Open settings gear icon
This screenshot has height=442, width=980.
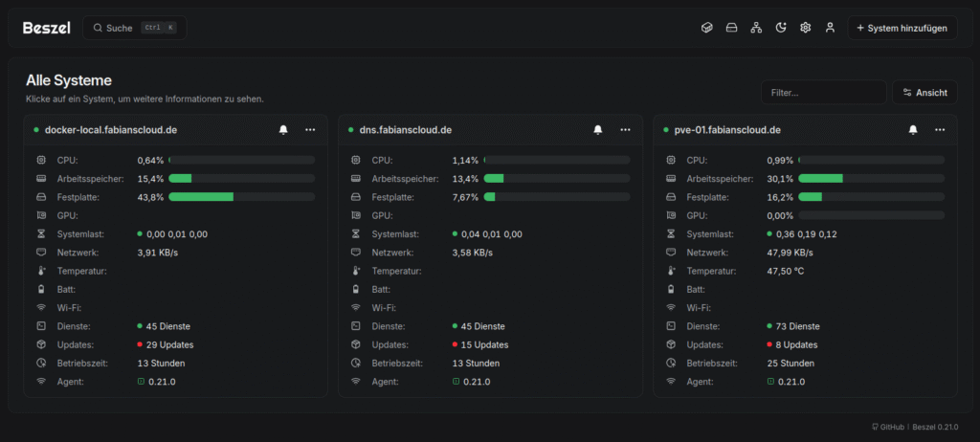click(805, 28)
